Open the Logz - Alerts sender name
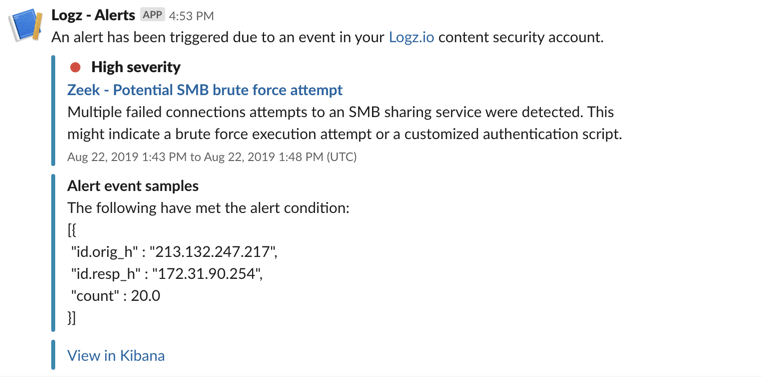This screenshot has height=377, width=762. pyautogui.click(x=93, y=16)
